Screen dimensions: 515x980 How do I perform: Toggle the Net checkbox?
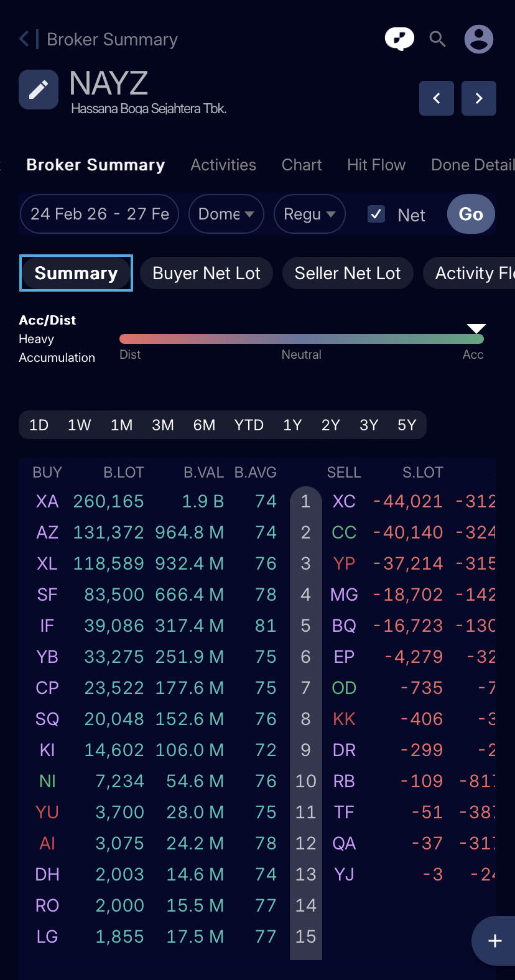376,215
